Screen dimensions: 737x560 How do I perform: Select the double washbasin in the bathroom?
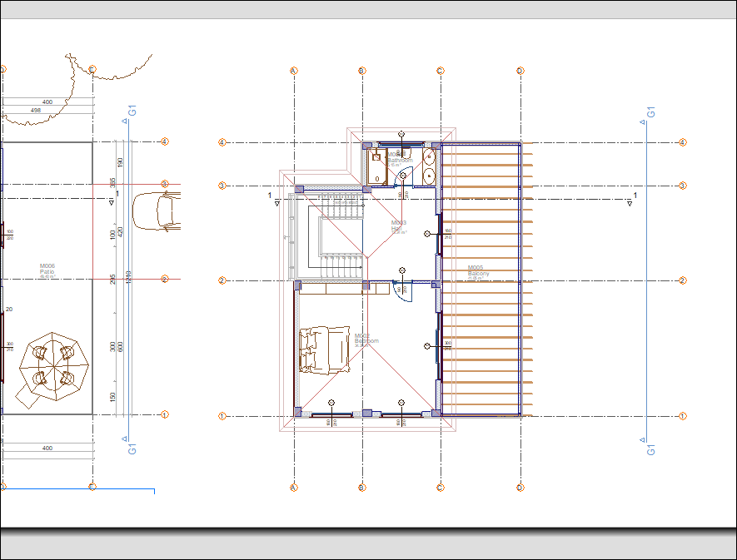[429, 166]
